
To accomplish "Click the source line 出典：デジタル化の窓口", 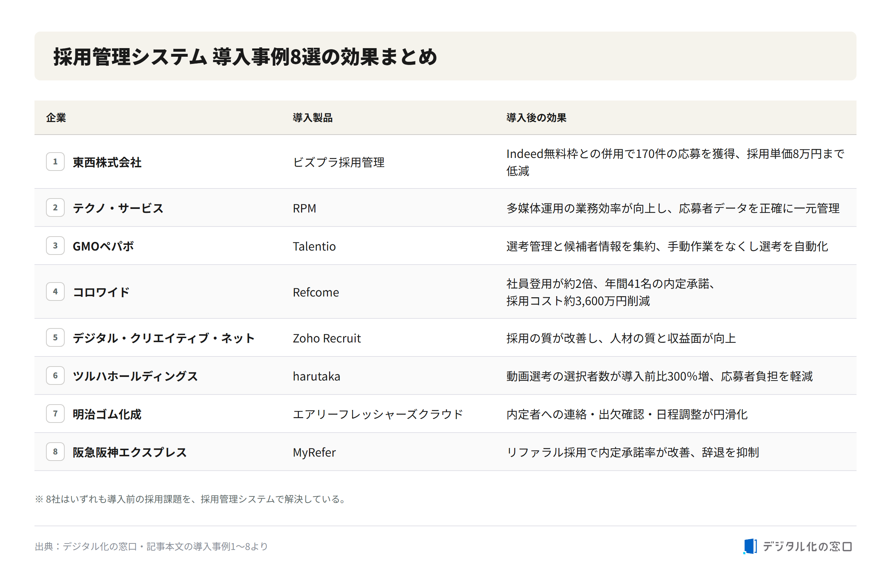I will tap(151, 546).
